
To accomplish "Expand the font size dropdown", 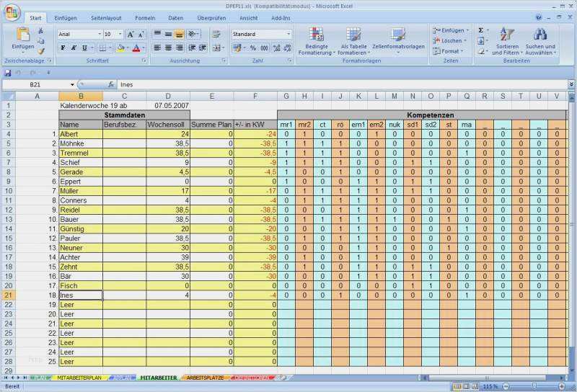I will pos(120,35).
